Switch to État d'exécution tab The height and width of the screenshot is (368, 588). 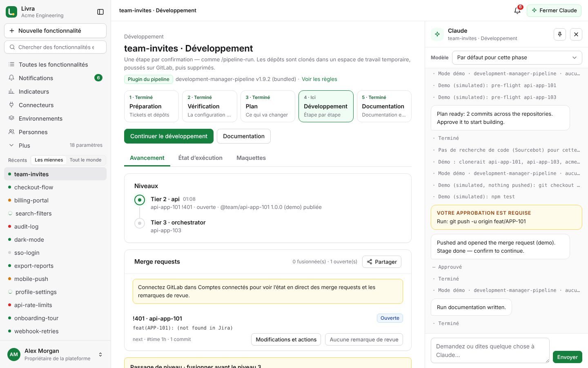[200, 158]
